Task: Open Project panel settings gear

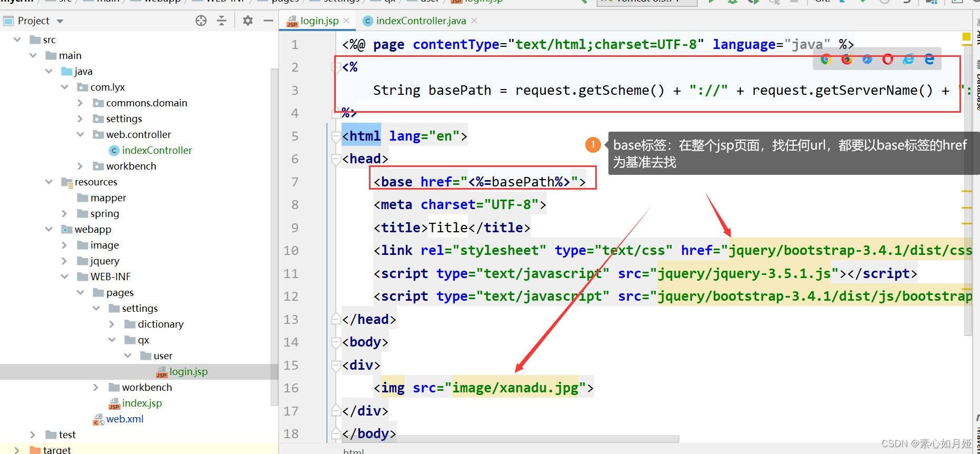Action: (248, 21)
